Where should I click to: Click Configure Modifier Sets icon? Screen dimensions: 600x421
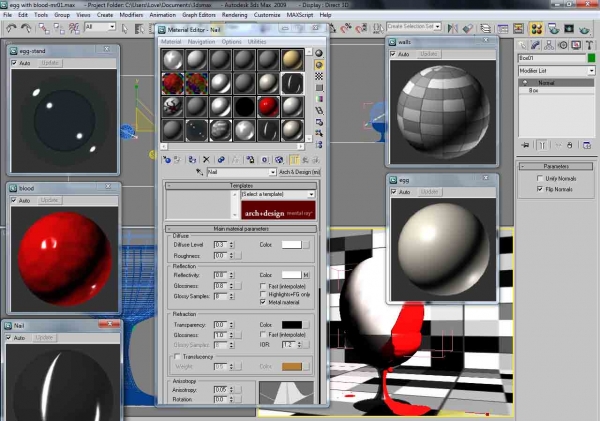[587, 145]
